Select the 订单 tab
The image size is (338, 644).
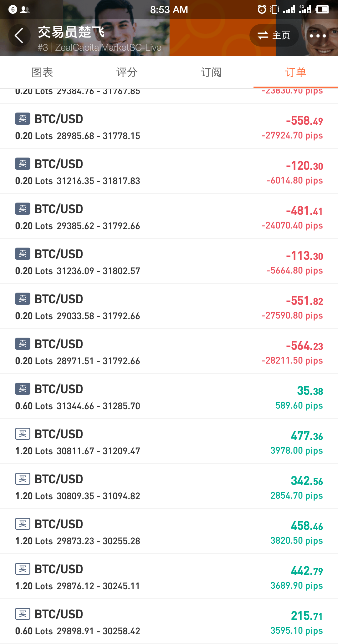tap(296, 72)
